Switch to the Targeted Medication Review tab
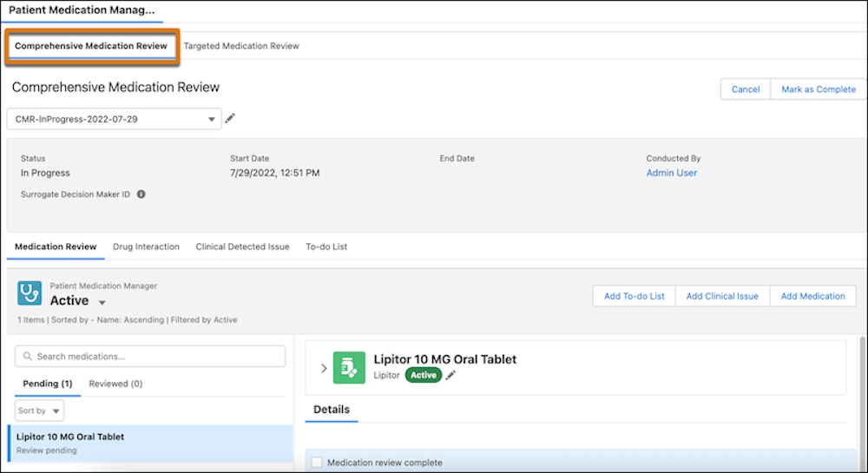 (x=241, y=46)
